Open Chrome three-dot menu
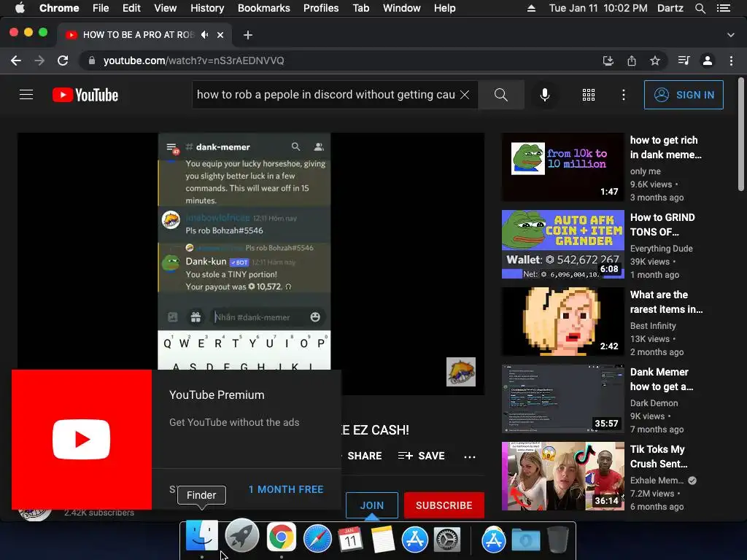Image resolution: width=747 pixels, height=560 pixels. 731,61
